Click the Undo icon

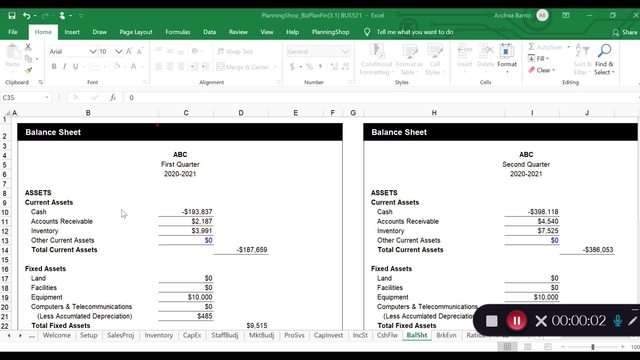[27, 16]
